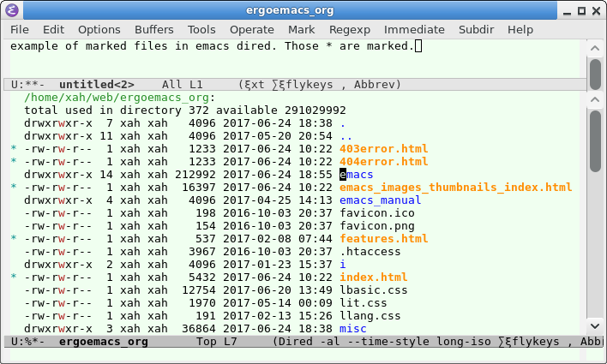This screenshot has height=364, width=607.
Task: Open the Help menu
Action: point(520,30)
